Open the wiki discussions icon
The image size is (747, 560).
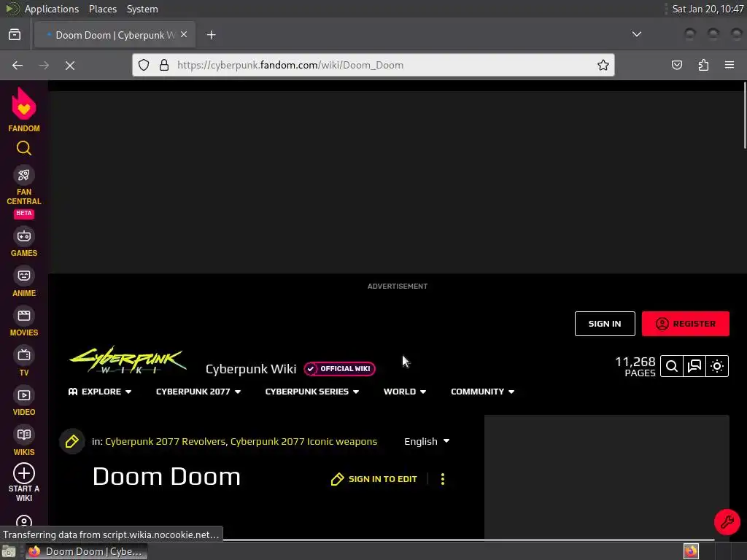[694, 366]
